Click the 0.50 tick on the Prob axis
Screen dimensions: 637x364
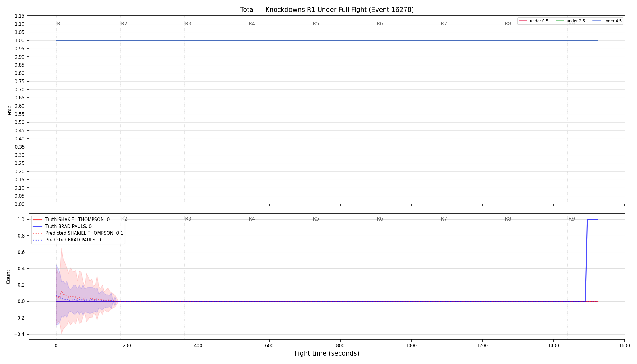[20, 122]
